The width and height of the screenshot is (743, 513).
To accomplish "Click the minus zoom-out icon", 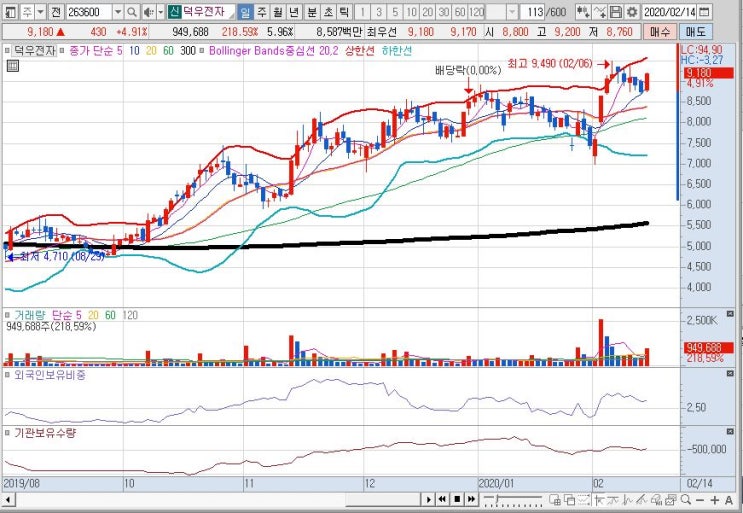I will pyautogui.click(x=700, y=500).
